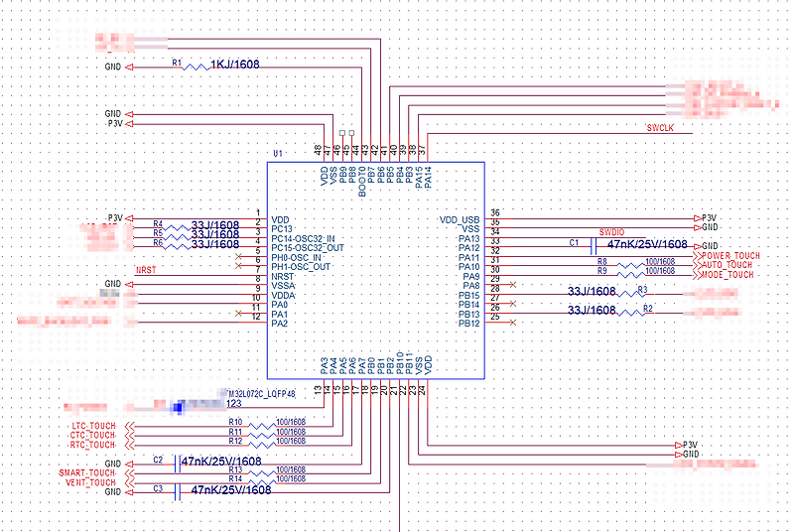The image size is (794, 532).
Task: Click the RTC_TOUCH port label
Action: point(92,445)
